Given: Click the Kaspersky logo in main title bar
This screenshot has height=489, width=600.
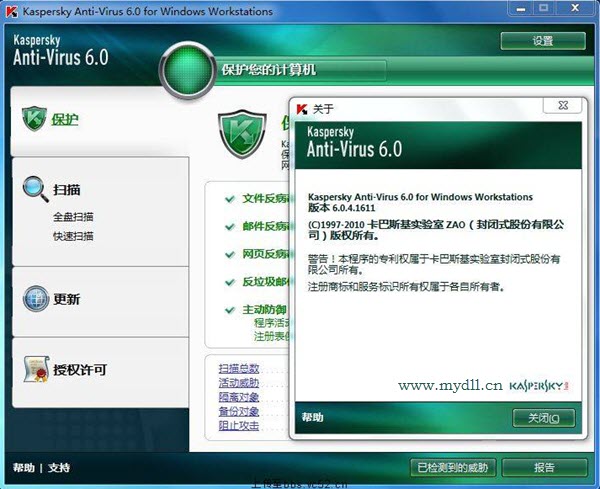Looking at the screenshot, I should (x=12, y=12).
